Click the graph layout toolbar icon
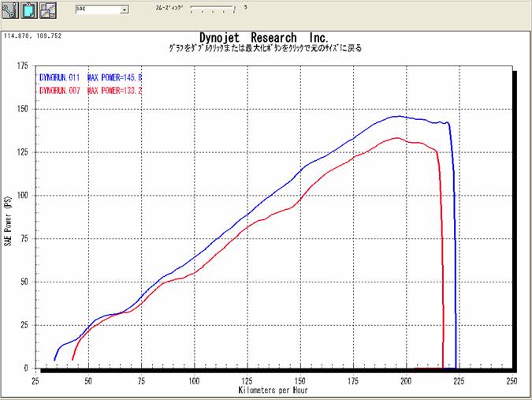532x400 pixels. 48,10
